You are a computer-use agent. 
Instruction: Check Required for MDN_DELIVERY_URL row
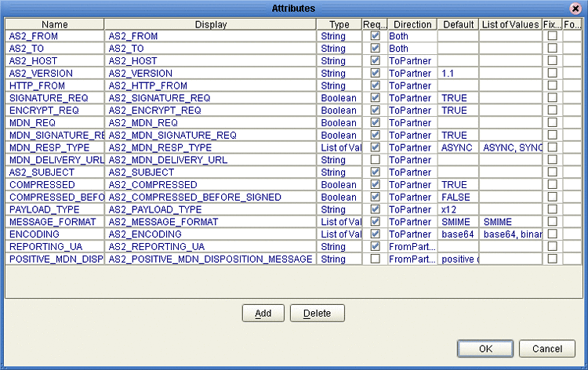click(375, 160)
